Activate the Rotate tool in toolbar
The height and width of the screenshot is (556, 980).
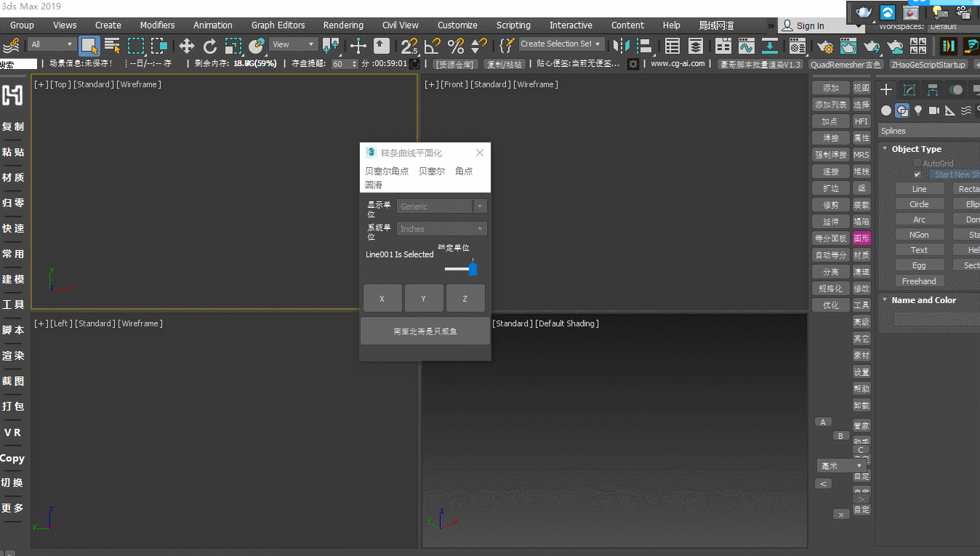(210, 47)
